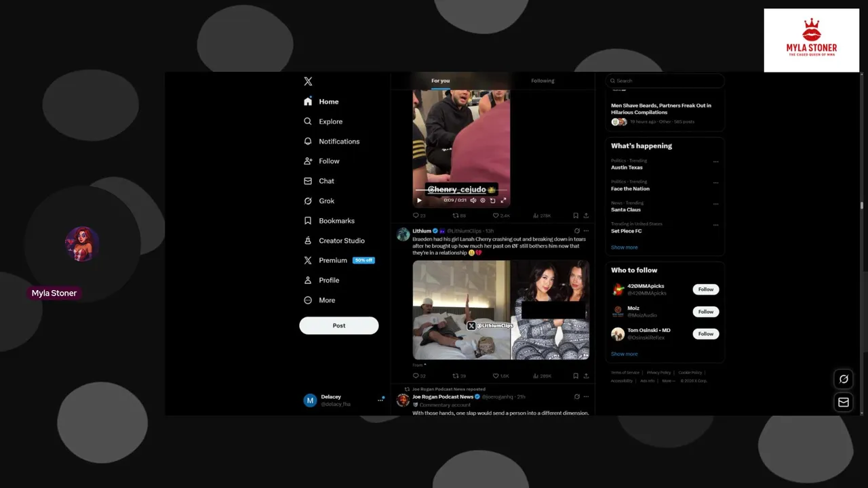
Task: Open the Explore page
Action: [323, 121]
